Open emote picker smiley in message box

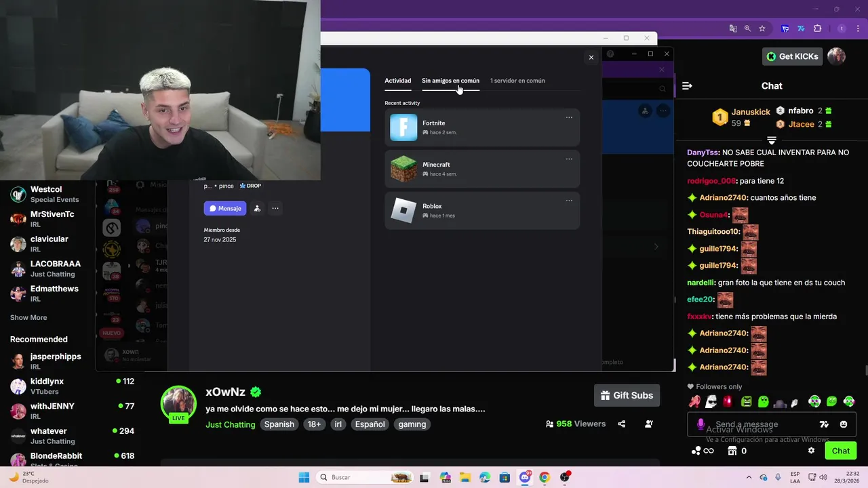click(x=844, y=424)
